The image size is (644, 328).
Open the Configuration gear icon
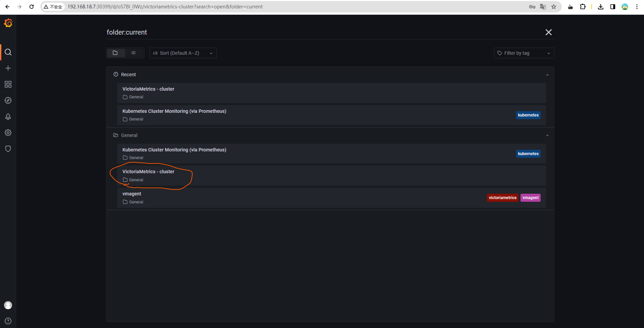8,133
